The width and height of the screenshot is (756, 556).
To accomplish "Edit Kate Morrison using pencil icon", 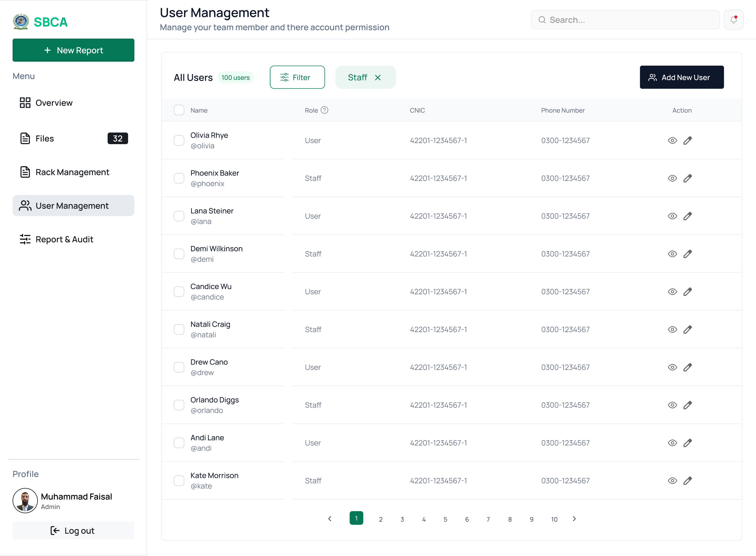I will pyautogui.click(x=688, y=481).
